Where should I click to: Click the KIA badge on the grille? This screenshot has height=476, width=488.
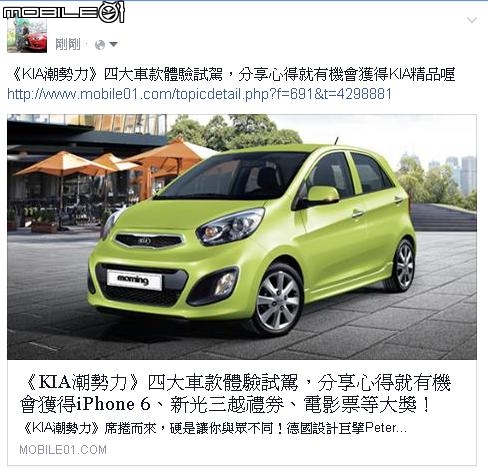point(144,241)
